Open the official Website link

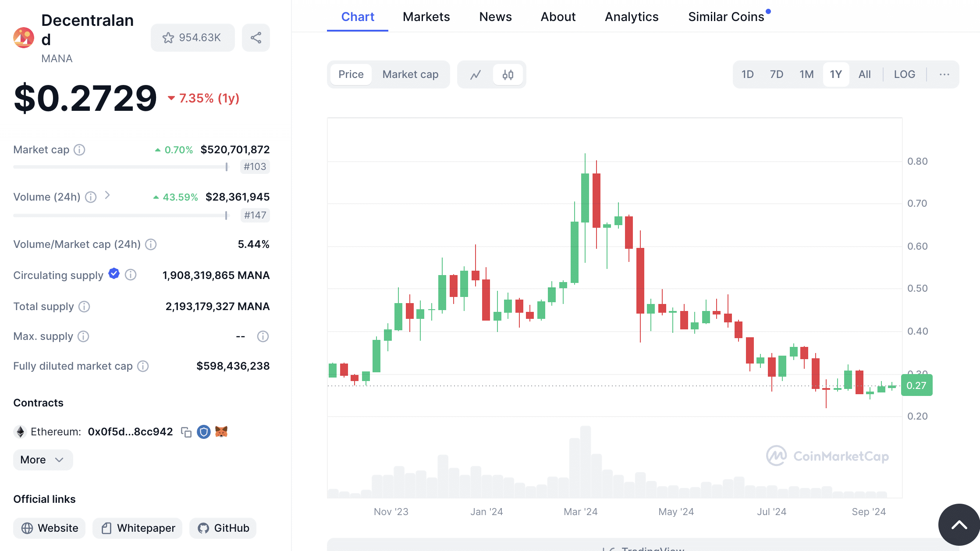click(x=50, y=528)
